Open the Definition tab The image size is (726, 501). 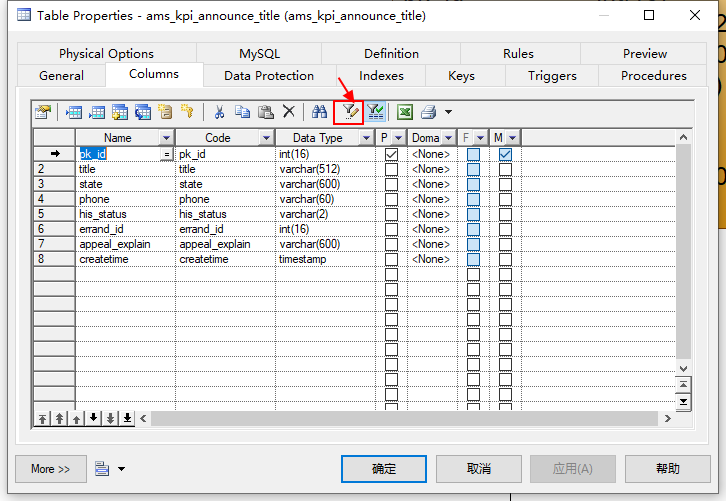(391, 54)
